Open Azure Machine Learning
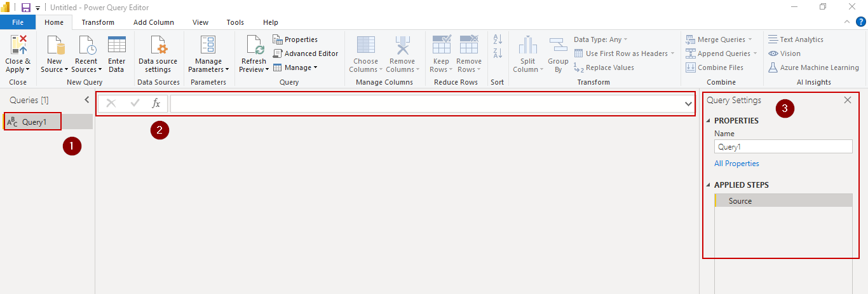The image size is (868, 294). (813, 67)
